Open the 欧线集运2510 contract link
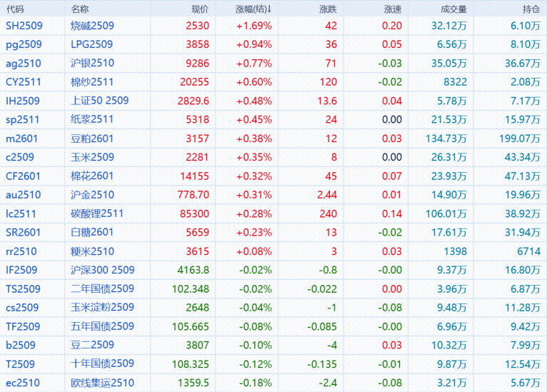The width and height of the screenshot is (547, 392). click(102, 383)
